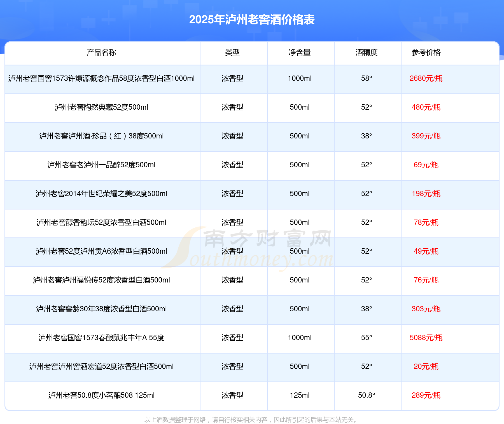This screenshot has width=504, height=424.
Task: Select 浓香型 in the 一品醉 row
Action: pyautogui.click(x=232, y=165)
